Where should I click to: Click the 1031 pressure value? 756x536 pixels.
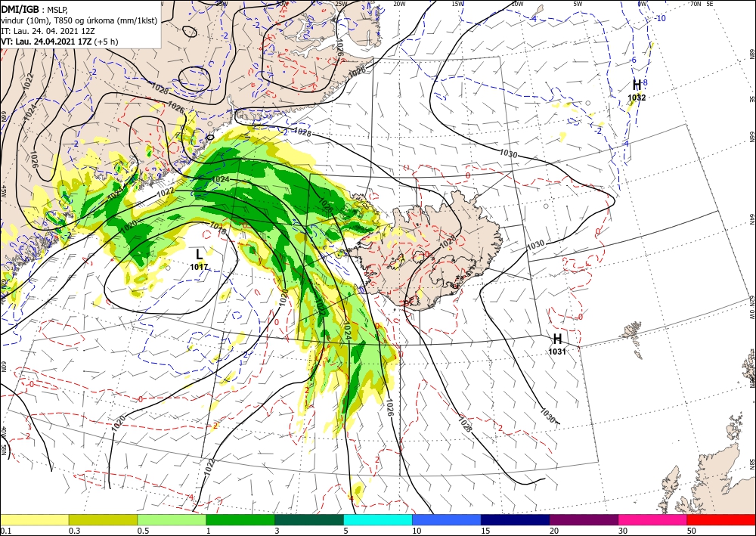(x=557, y=352)
